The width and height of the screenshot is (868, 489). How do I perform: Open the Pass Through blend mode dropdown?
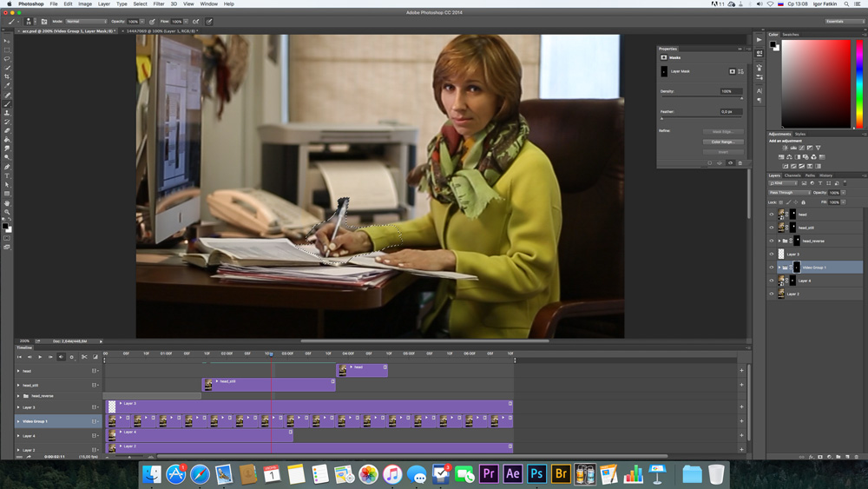click(x=789, y=193)
